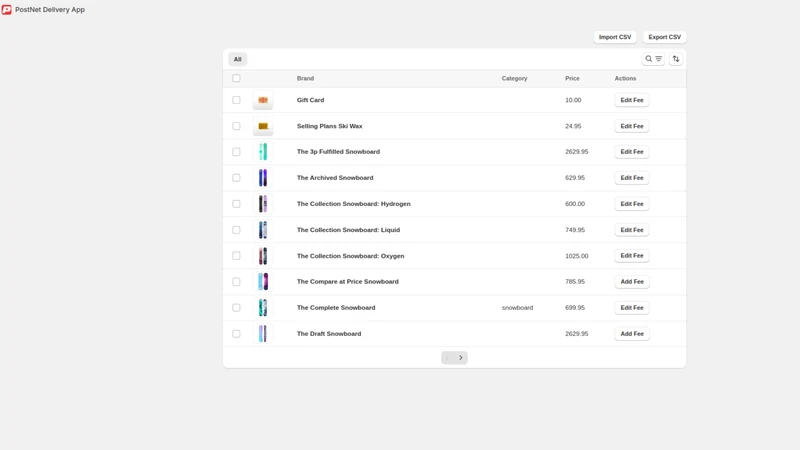Screen dimensions: 800x450
Task: Click the Actions column header
Action: tap(625, 78)
